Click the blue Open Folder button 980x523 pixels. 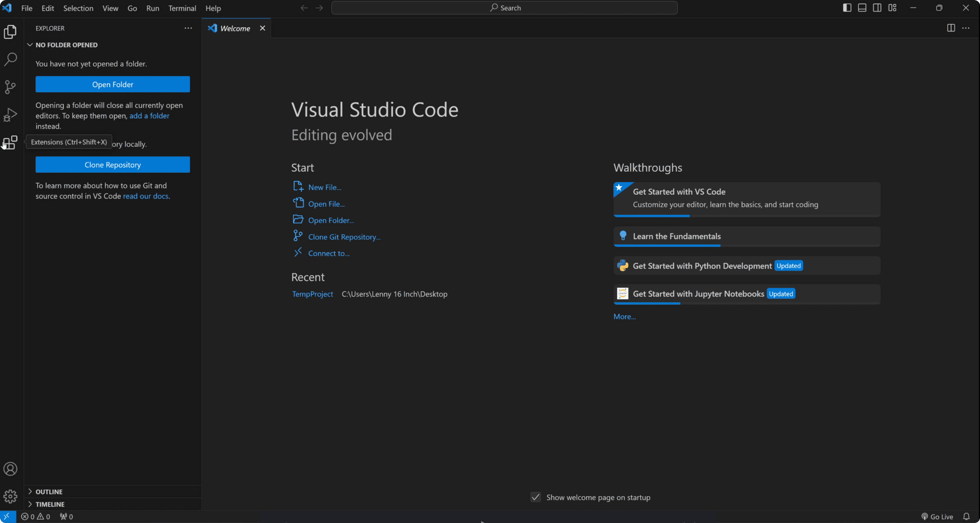(x=113, y=84)
